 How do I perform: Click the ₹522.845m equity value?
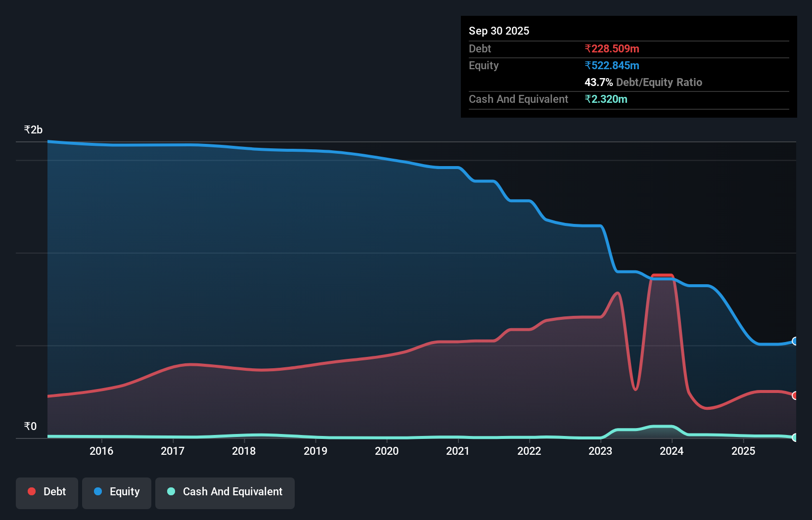(x=612, y=65)
